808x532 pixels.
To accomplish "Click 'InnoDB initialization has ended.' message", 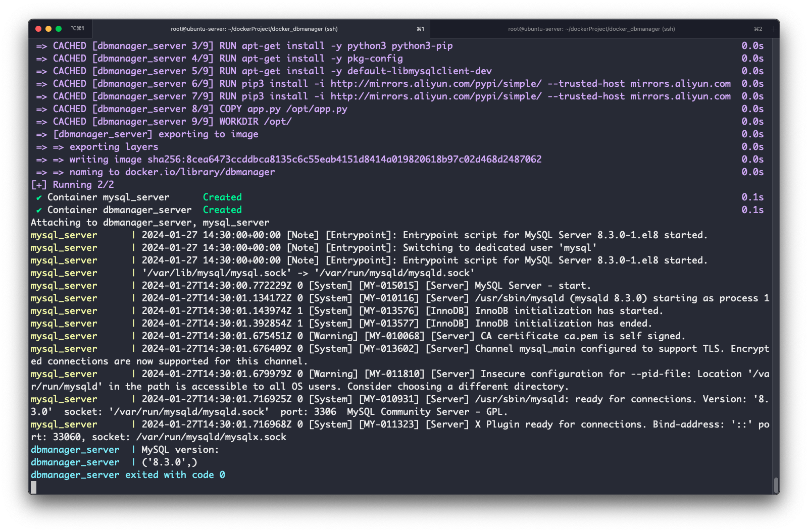I will pyautogui.click(x=564, y=324).
